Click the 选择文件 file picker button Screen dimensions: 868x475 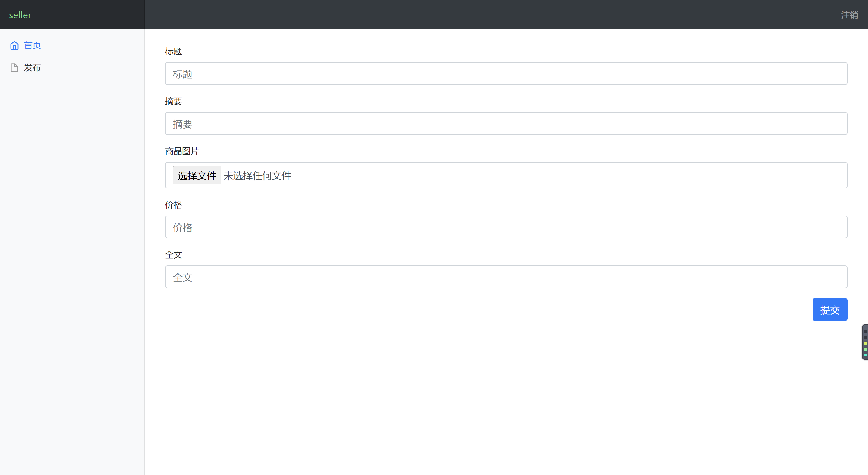click(x=197, y=175)
